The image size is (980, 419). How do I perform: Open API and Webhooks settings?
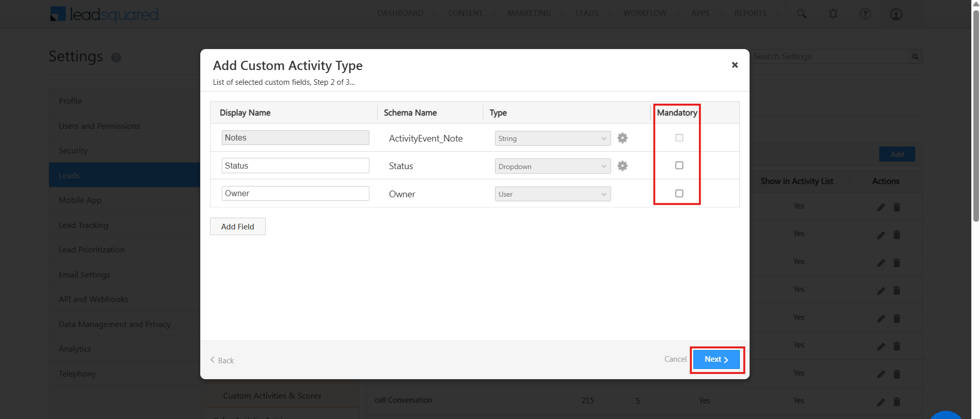click(124, 299)
